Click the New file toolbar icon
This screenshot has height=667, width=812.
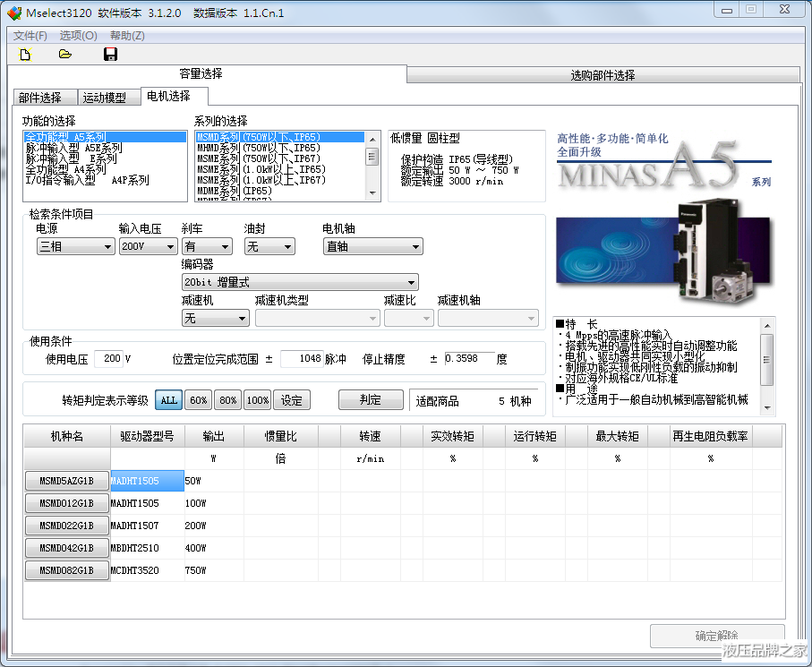tap(25, 55)
